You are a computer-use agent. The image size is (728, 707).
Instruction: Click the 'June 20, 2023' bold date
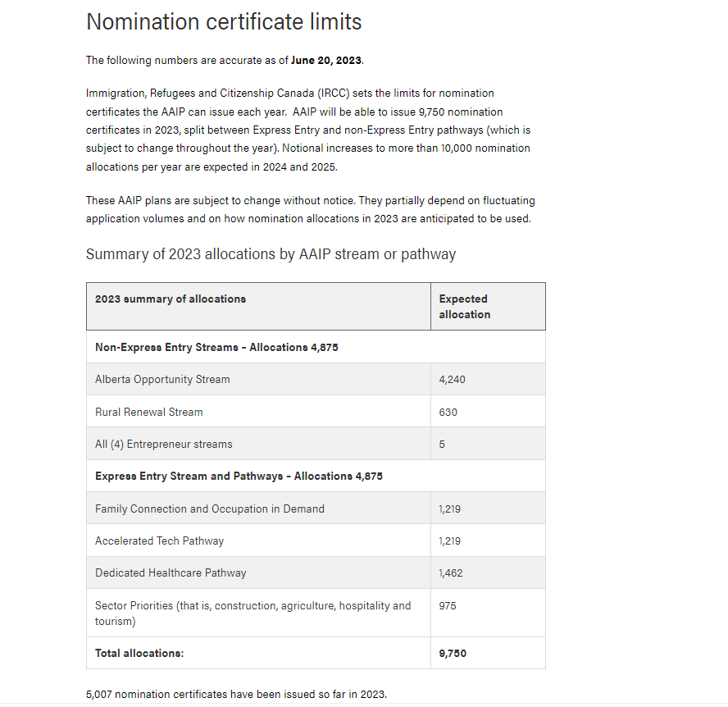[326, 61]
